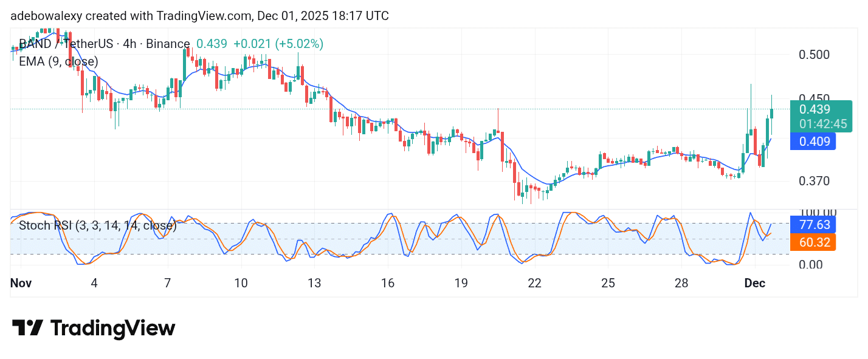Click the blue 0.409 EMA value tag
Viewport: 868px width, 359px height.
(813, 142)
